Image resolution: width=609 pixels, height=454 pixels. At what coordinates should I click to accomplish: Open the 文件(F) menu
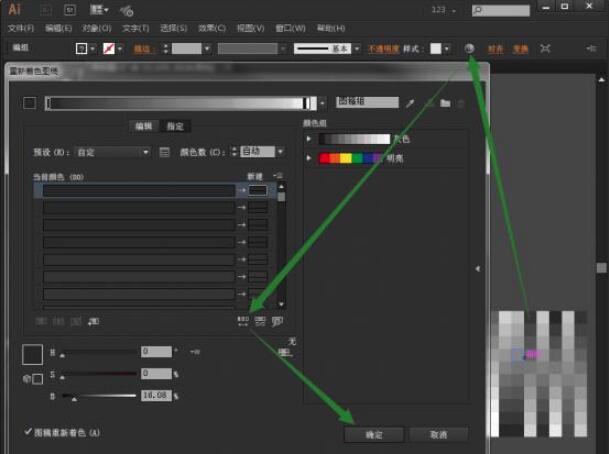coord(21,28)
